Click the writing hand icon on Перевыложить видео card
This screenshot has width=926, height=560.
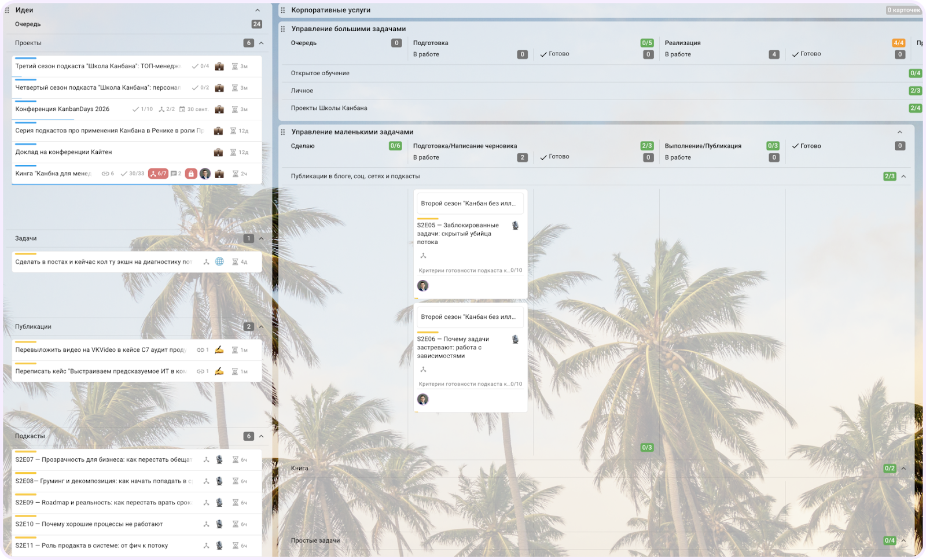click(x=219, y=350)
